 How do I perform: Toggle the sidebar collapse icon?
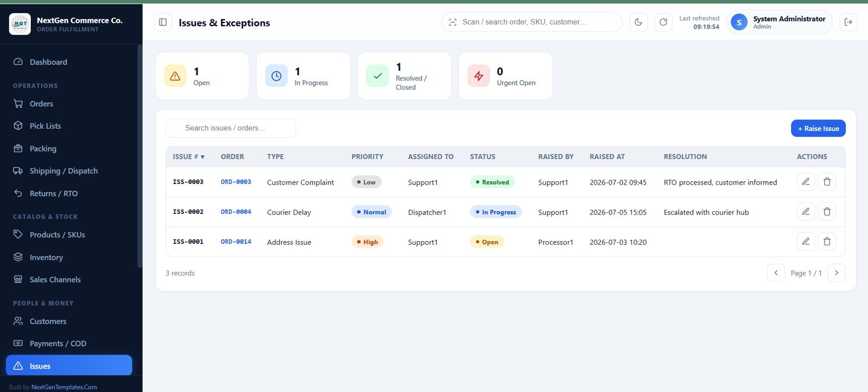(x=163, y=22)
